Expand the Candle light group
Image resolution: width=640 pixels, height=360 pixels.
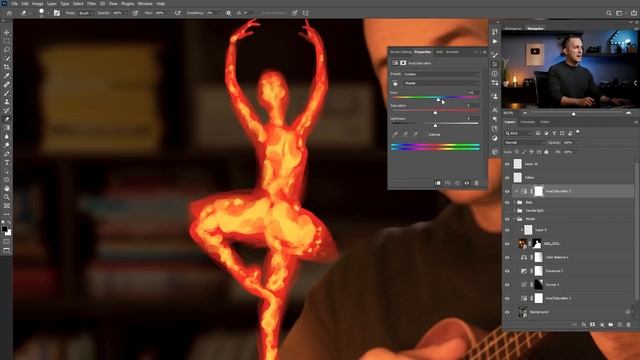tap(515, 211)
